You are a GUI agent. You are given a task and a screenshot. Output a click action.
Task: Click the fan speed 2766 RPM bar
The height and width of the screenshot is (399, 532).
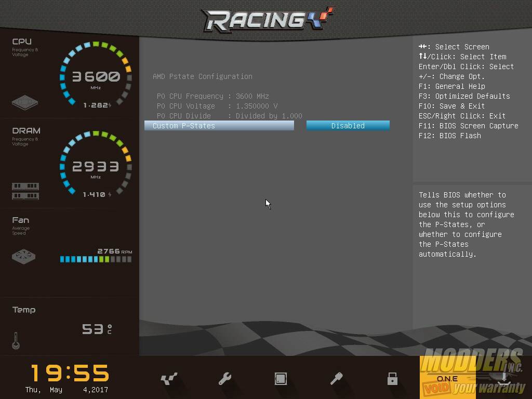point(96,259)
